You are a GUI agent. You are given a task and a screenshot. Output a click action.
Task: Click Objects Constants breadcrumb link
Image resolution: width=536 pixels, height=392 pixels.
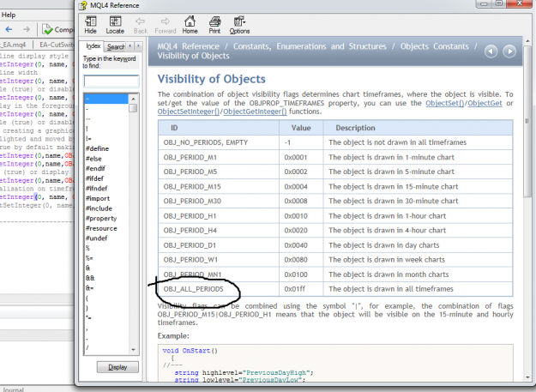[x=435, y=46]
